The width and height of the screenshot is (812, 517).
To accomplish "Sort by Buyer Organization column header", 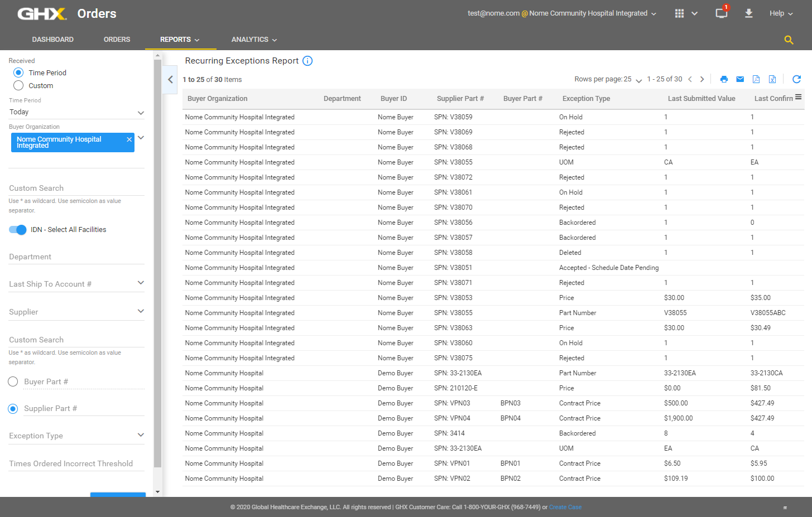I will pyautogui.click(x=218, y=99).
